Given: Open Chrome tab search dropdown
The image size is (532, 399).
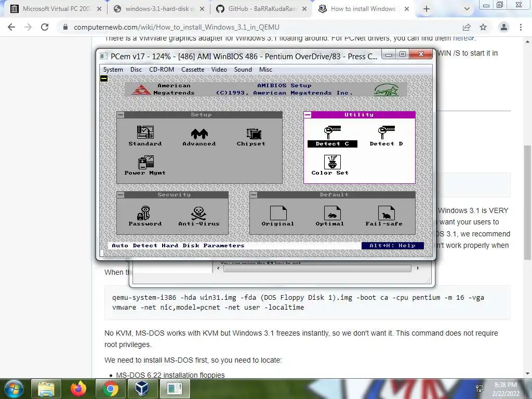Looking at the screenshot, I should pyautogui.click(x=467, y=9).
